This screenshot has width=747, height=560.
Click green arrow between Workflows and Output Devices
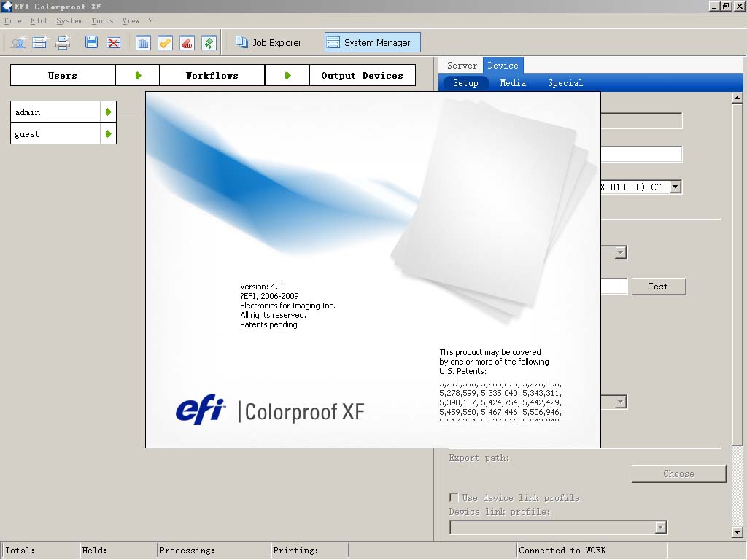click(287, 75)
